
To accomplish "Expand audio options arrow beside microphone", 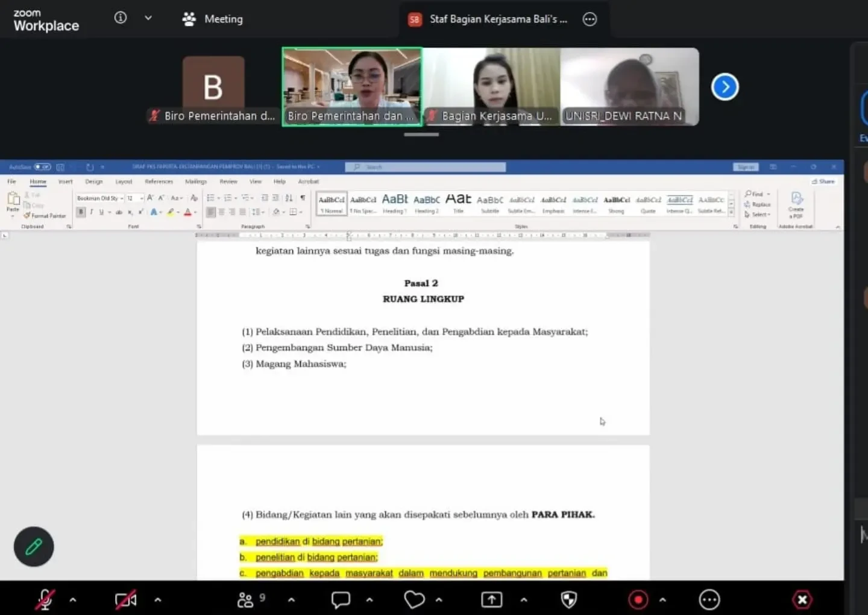I will point(73,600).
